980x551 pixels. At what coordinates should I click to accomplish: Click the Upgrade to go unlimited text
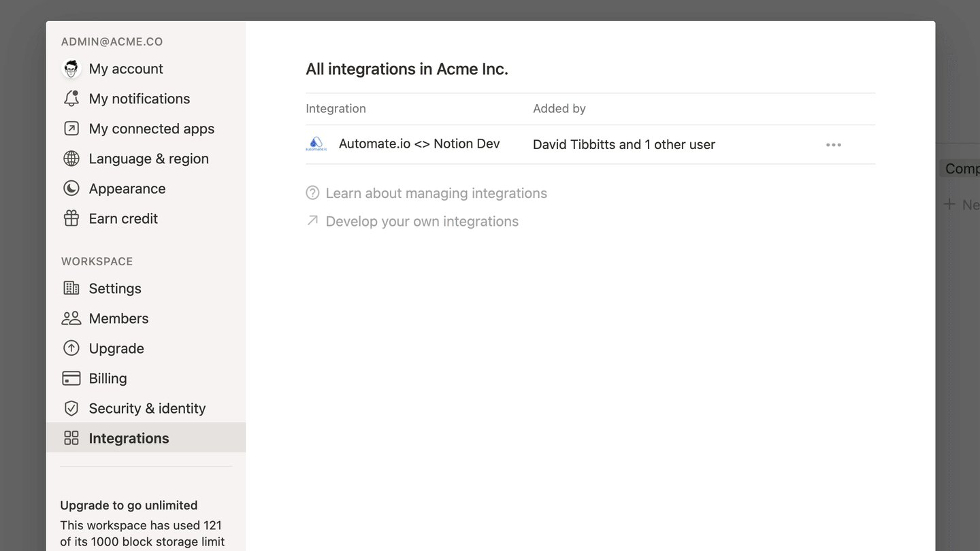[x=129, y=505]
